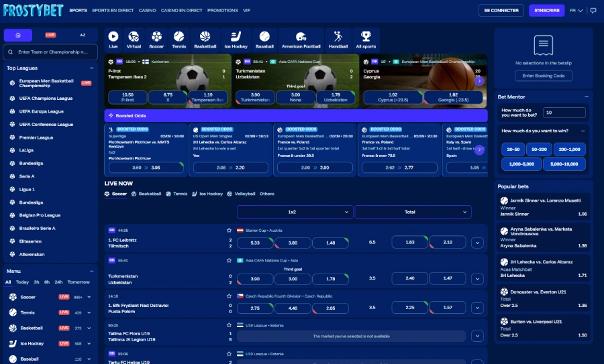
Task: Click the search magnifier icon
Action: point(10,52)
